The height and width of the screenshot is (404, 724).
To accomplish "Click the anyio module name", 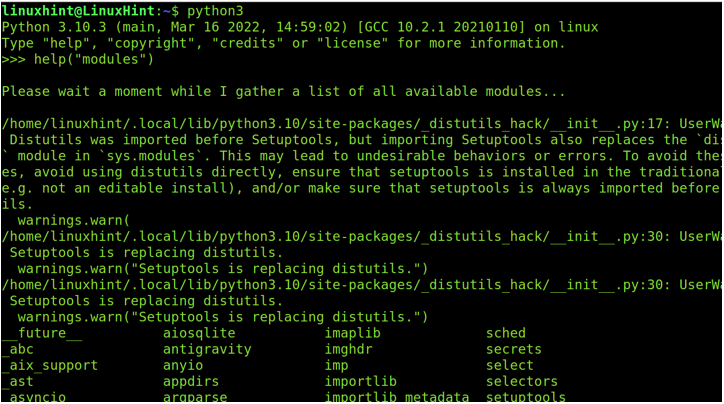I will pos(183,366).
